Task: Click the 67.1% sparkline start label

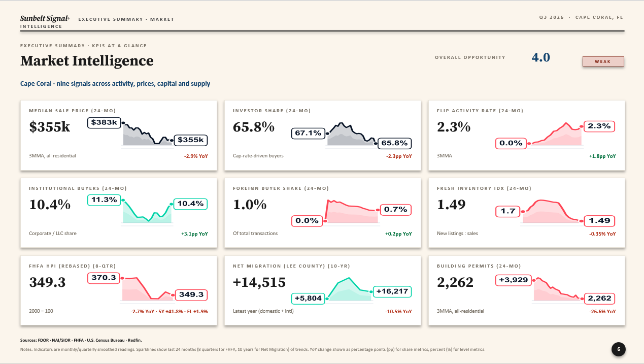Action: tap(308, 133)
